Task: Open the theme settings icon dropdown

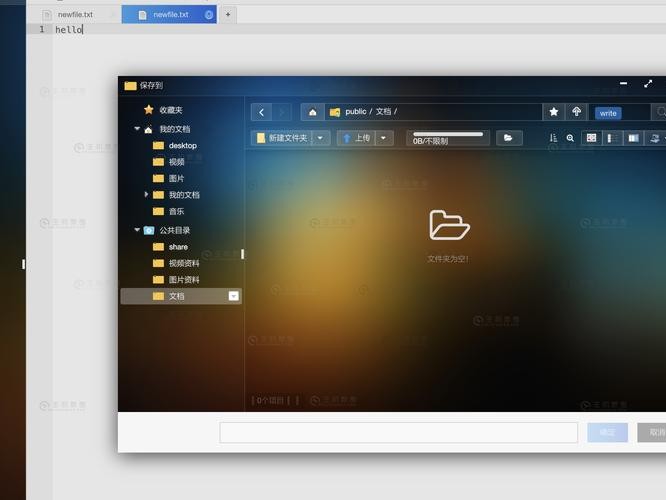Action: (656, 138)
